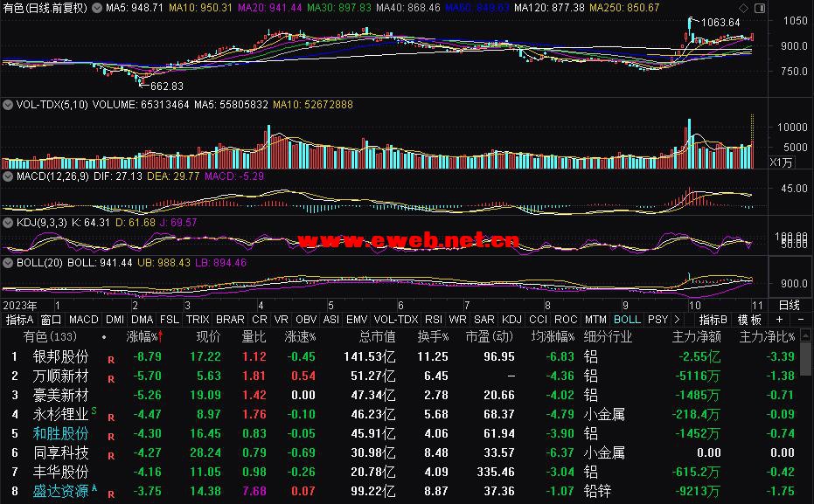Viewport: 814px width, 504px height.
Task: Click the 有色(133) sector header
Action: (x=50, y=337)
